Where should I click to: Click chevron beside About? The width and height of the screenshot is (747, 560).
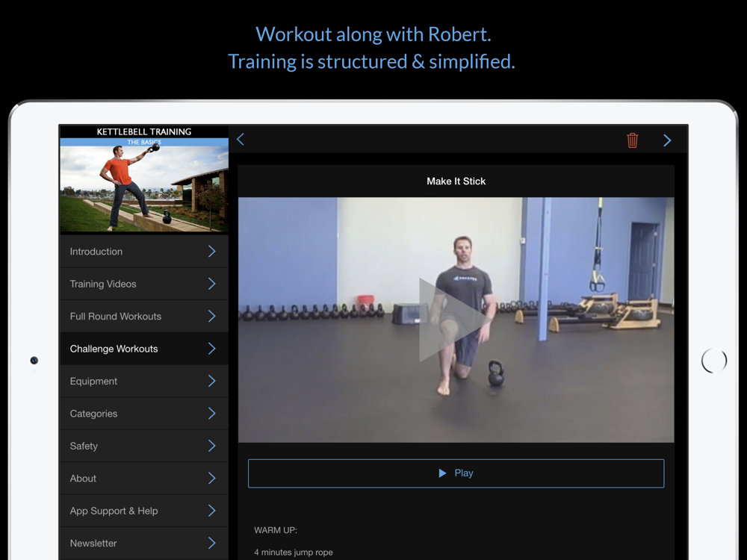click(212, 478)
